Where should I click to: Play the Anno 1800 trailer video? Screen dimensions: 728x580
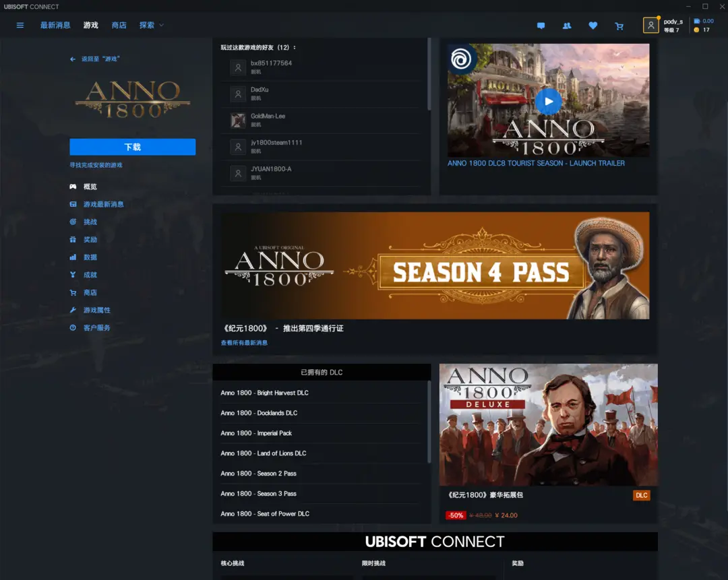coord(548,101)
